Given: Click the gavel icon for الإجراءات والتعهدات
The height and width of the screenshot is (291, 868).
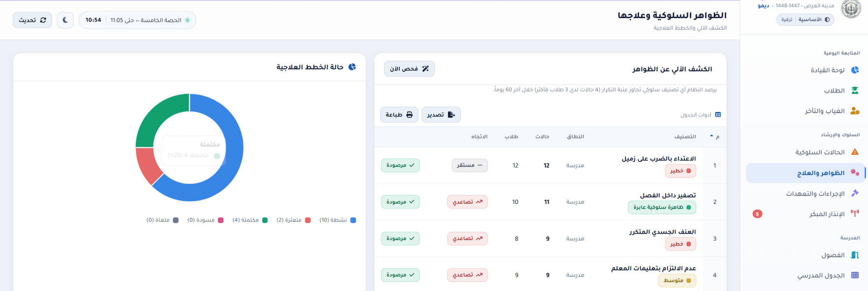Looking at the screenshot, I should [855, 193].
